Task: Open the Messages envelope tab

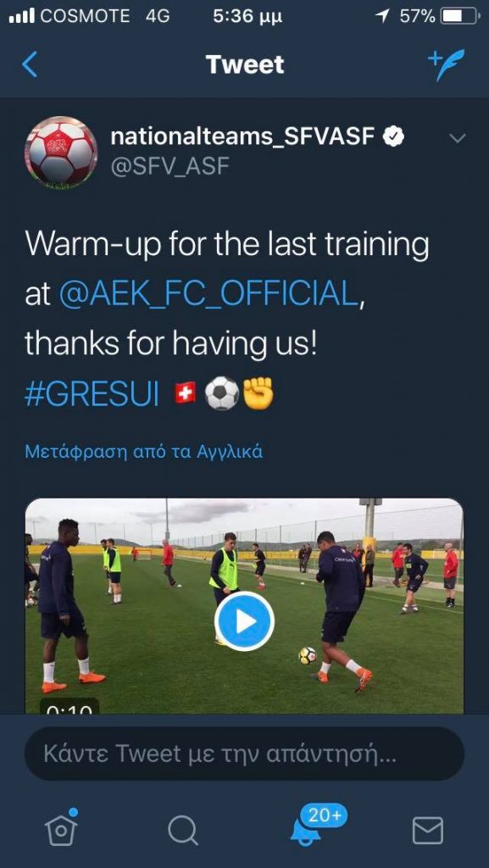Action: tap(428, 831)
